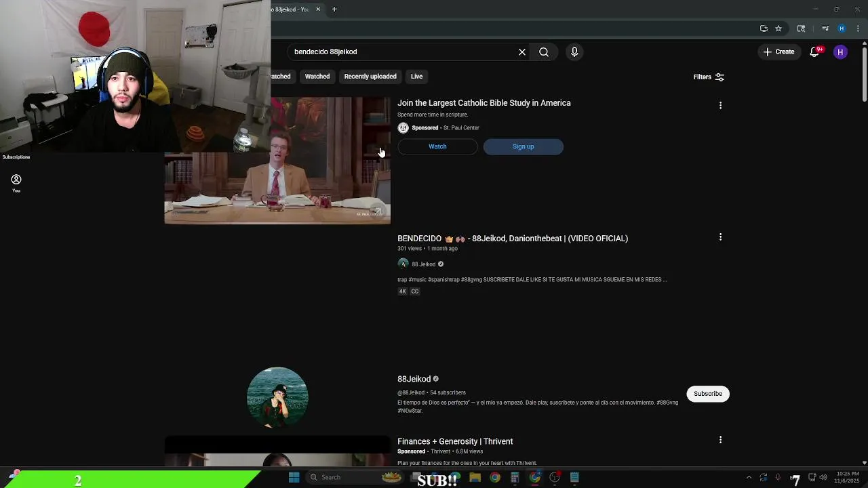Click the small 88 Jeikod uploader avatar
868x488 pixels.
click(403, 264)
